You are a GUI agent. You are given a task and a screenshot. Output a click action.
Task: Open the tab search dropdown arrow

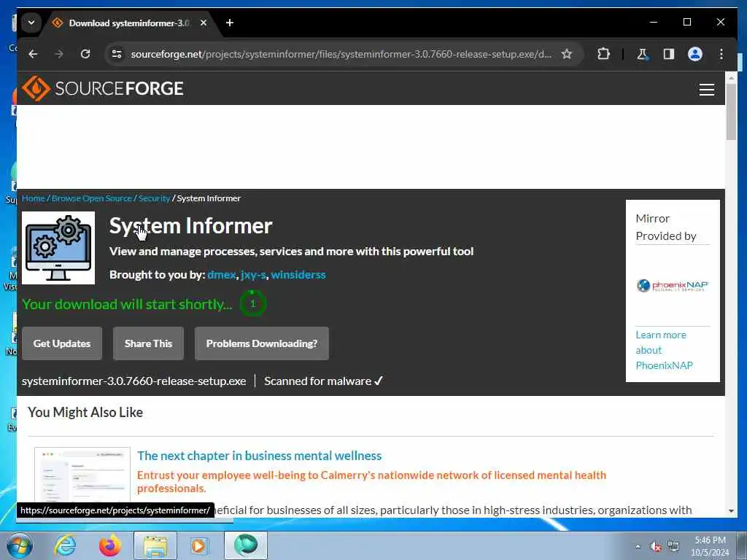click(x=31, y=23)
